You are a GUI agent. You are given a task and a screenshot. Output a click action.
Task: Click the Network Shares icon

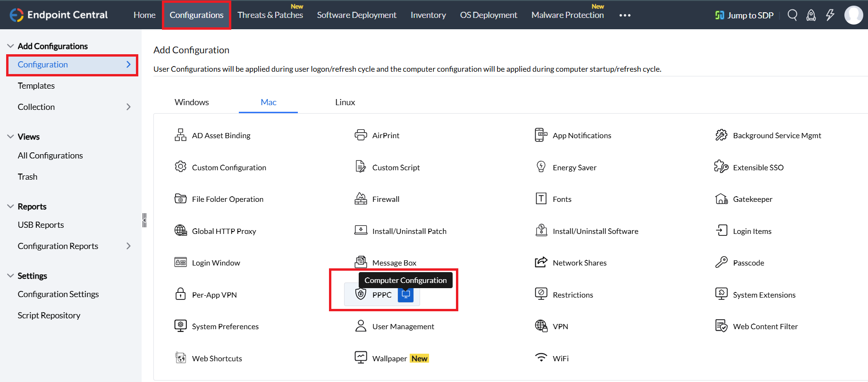click(x=541, y=262)
